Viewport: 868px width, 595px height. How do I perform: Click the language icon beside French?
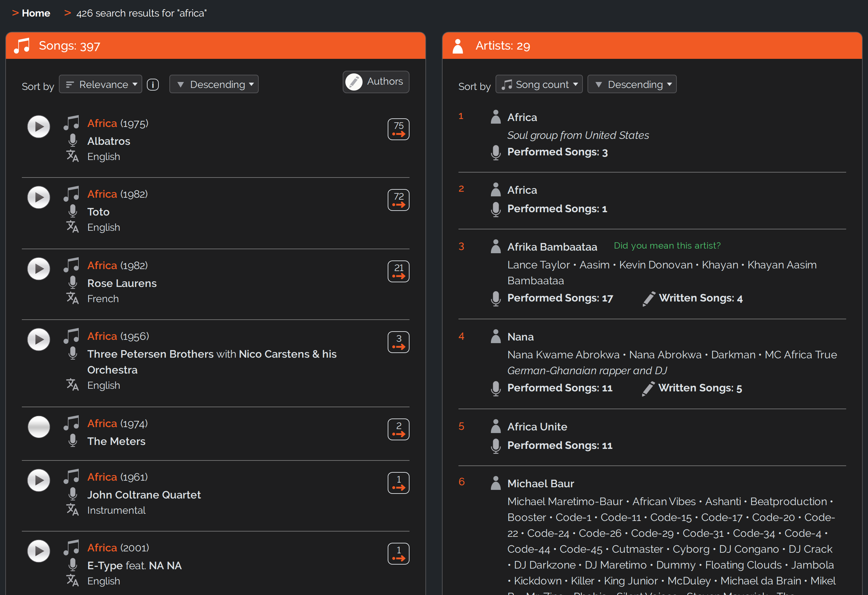pos(72,298)
